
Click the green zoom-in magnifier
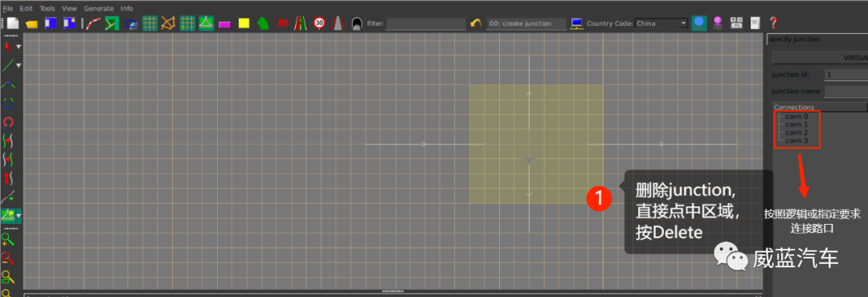pyautogui.click(x=8, y=240)
